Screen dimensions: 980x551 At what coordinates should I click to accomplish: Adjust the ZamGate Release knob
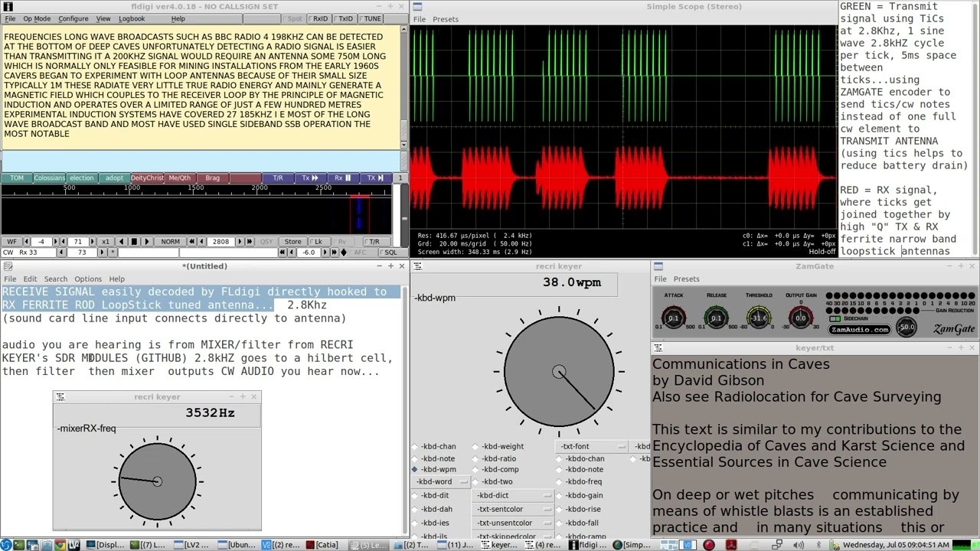[x=716, y=318]
